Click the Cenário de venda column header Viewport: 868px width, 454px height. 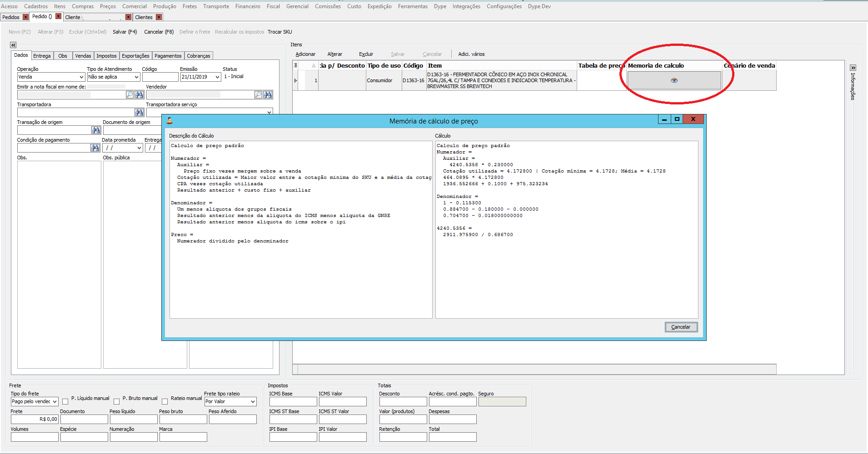(x=749, y=65)
